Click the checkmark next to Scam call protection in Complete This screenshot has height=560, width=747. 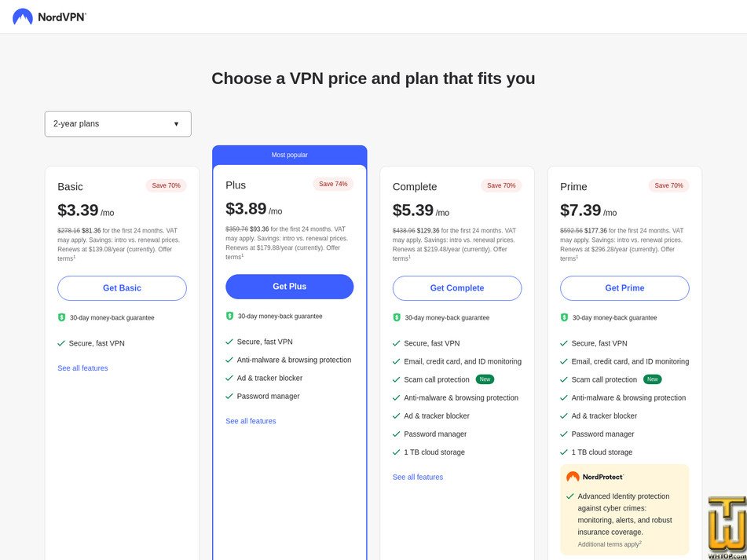click(x=396, y=379)
